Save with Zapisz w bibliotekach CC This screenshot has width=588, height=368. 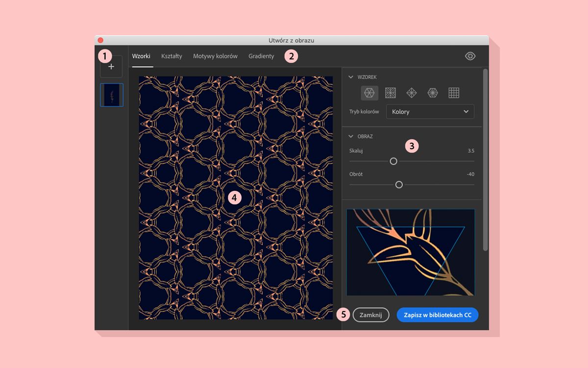coord(438,315)
